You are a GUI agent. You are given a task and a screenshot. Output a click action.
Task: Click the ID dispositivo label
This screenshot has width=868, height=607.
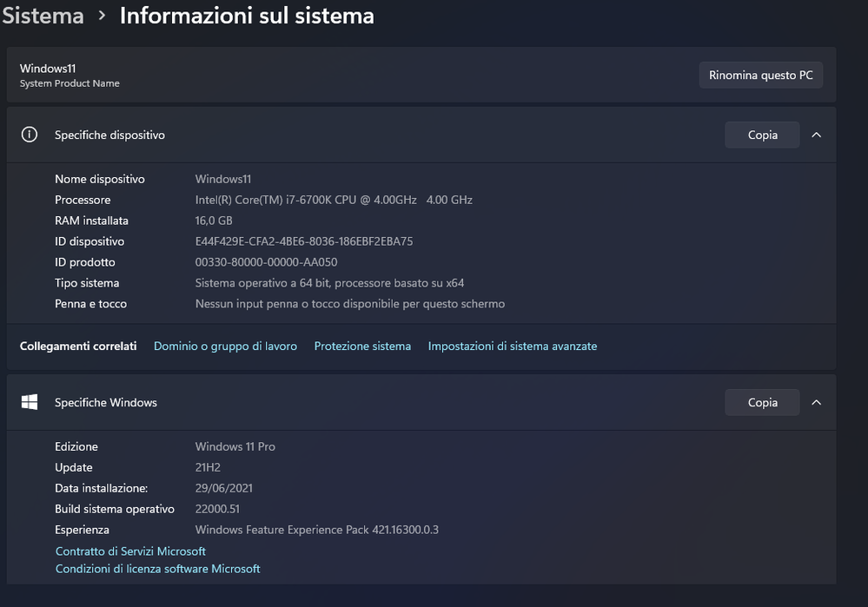[x=89, y=241]
